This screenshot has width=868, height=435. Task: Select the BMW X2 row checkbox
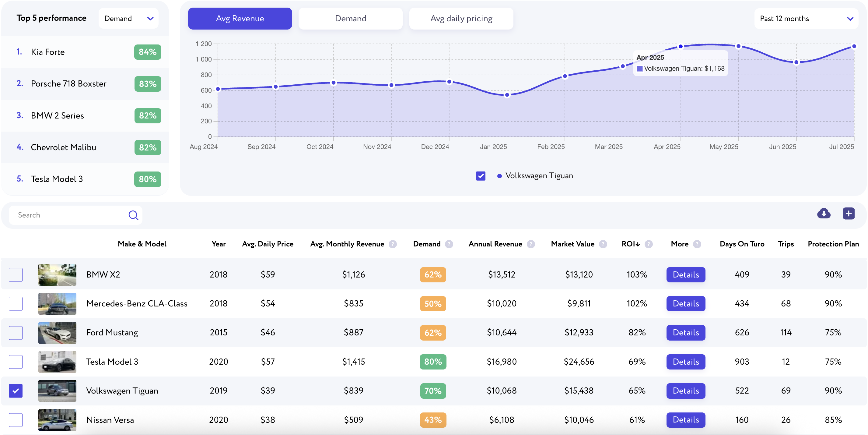point(16,274)
